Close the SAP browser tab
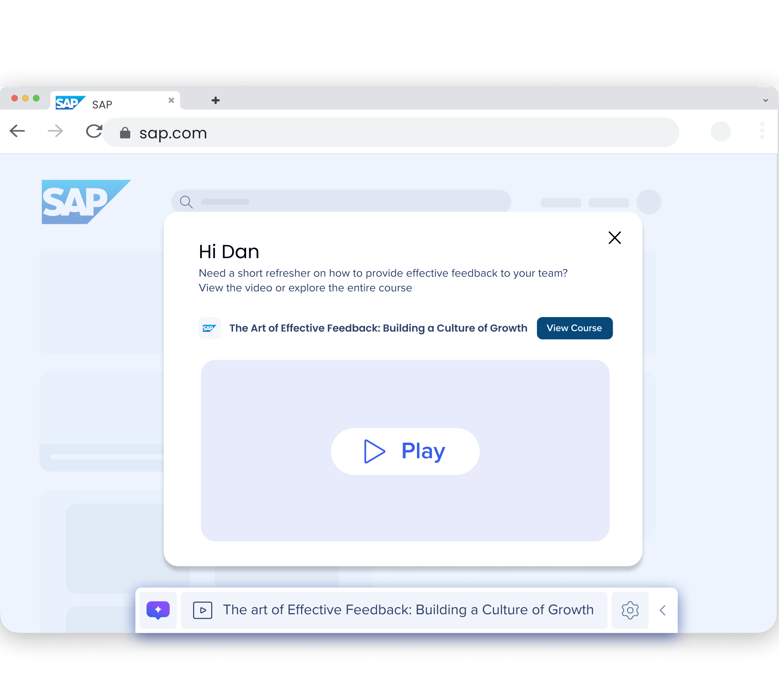 tap(171, 100)
